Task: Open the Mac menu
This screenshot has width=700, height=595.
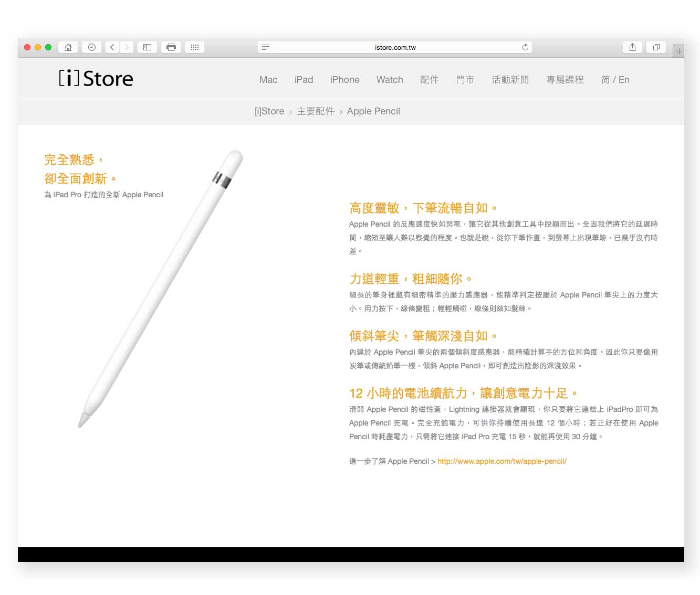Action: coord(268,80)
